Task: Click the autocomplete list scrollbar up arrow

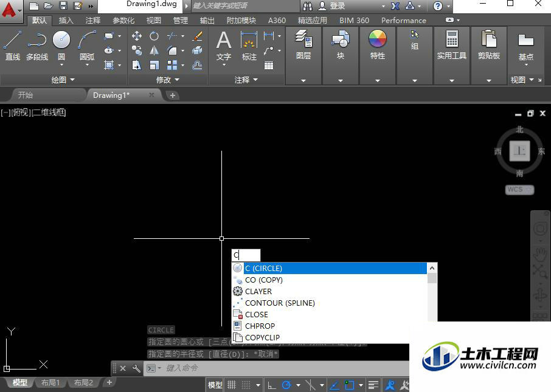Action: (432, 268)
